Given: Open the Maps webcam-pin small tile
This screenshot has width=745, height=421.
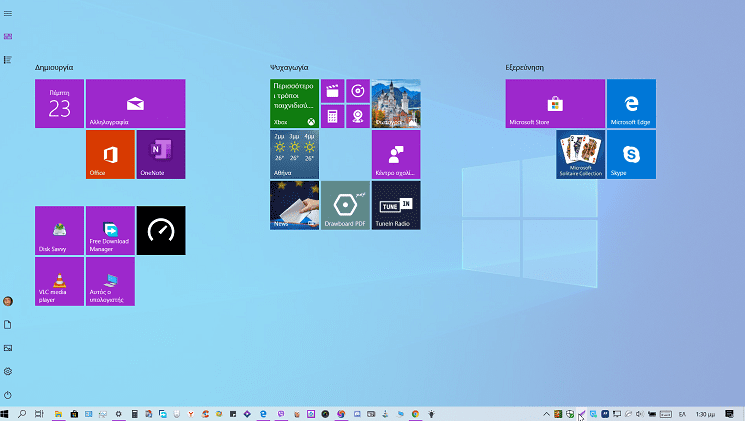Looking at the screenshot, I should pyautogui.click(x=358, y=116).
